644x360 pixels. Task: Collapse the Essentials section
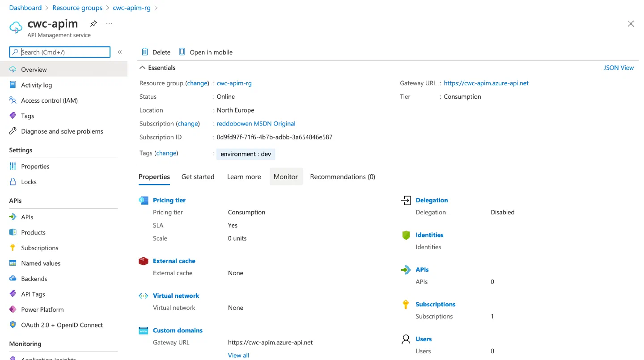click(143, 68)
